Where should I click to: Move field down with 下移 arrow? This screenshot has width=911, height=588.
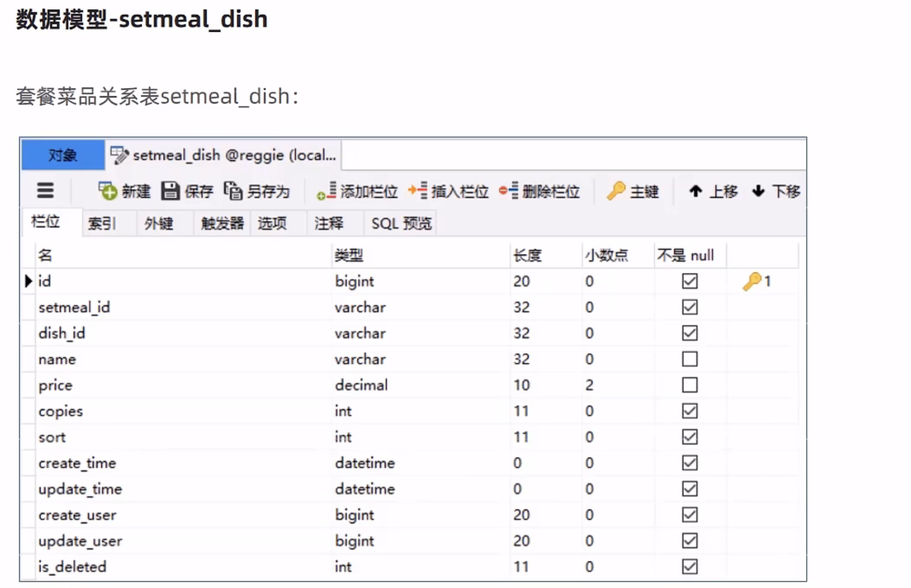[758, 191]
